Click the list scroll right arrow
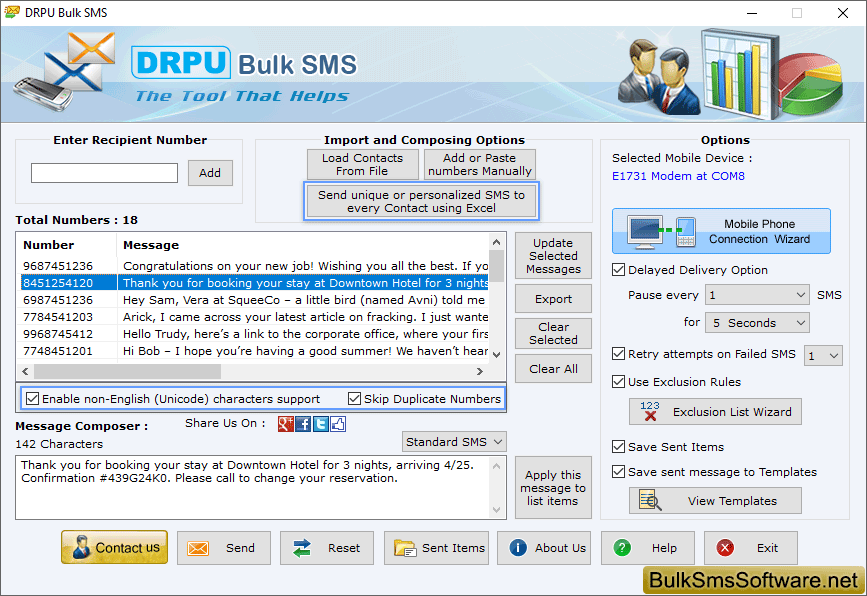867x596 pixels. coord(480,372)
